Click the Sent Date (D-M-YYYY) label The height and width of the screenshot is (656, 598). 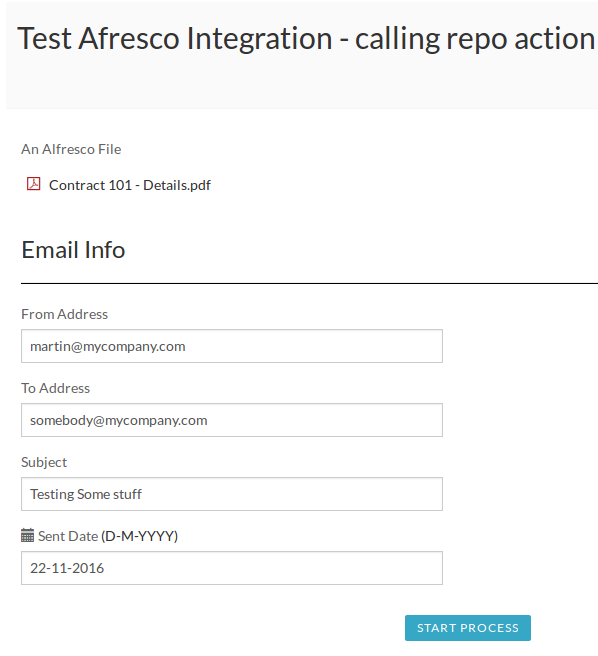click(108, 536)
